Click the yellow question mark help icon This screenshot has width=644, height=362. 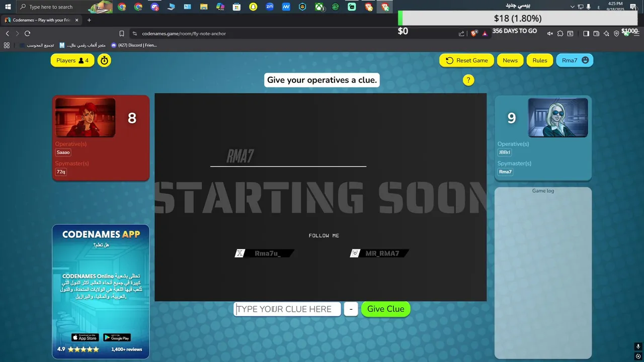coord(468,80)
